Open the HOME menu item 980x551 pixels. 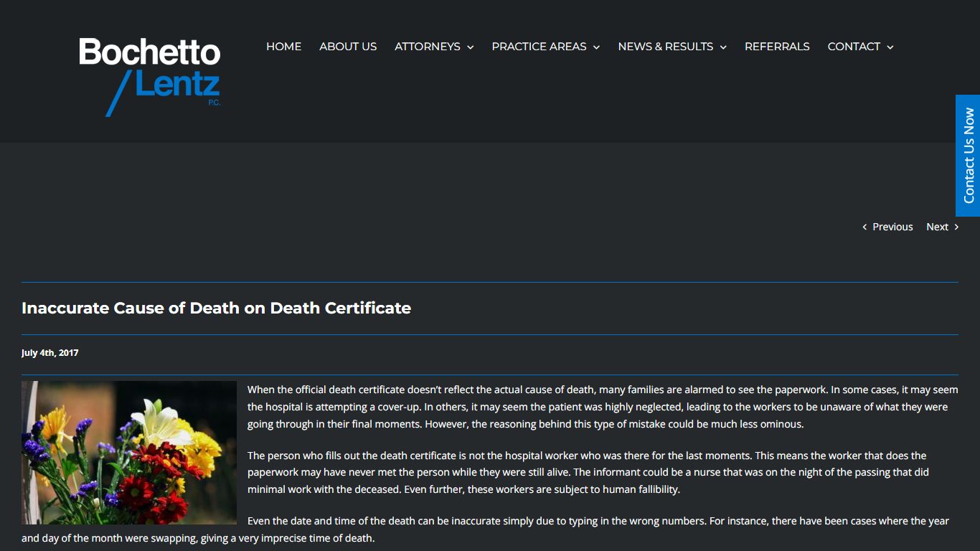coord(283,47)
